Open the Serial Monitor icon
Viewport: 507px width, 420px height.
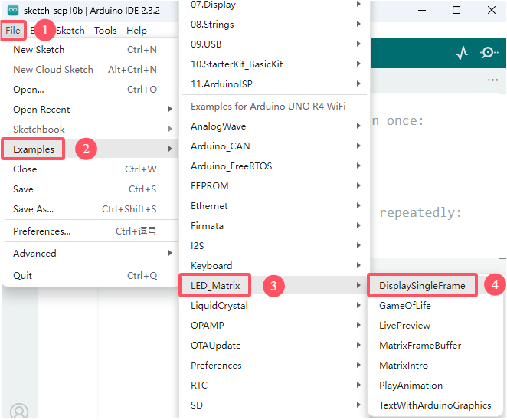pos(489,52)
